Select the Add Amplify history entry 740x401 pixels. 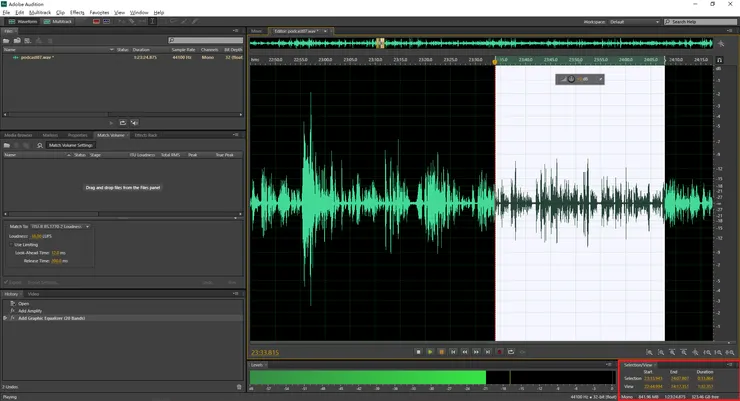click(x=31, y=311)
